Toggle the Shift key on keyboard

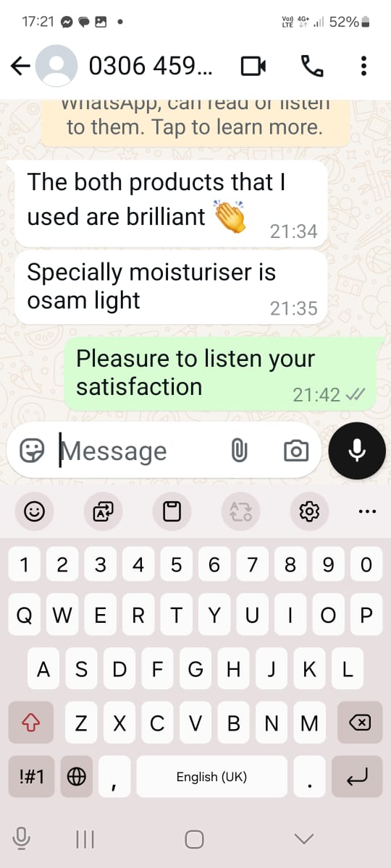click(31, 723)
